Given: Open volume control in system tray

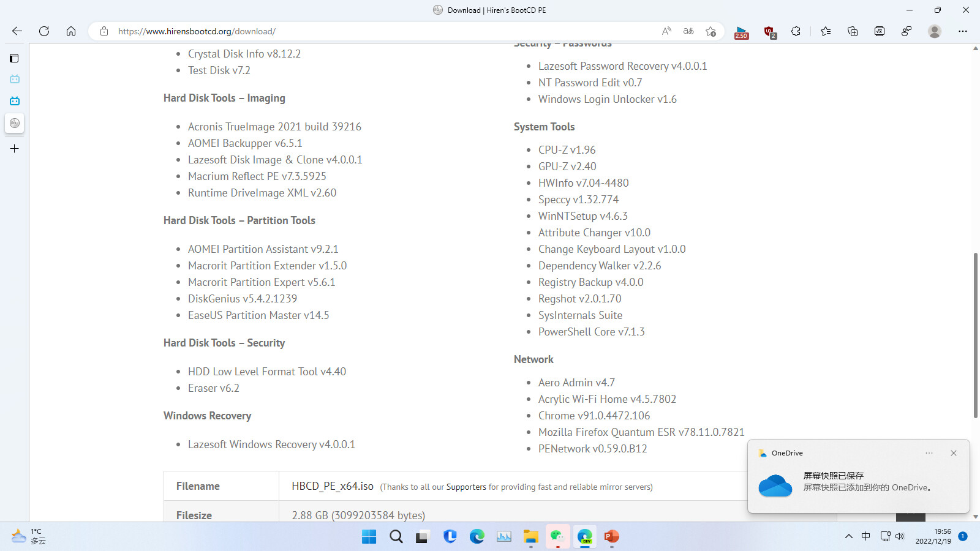Looking at the screenshot, I should tap(900, 536).
